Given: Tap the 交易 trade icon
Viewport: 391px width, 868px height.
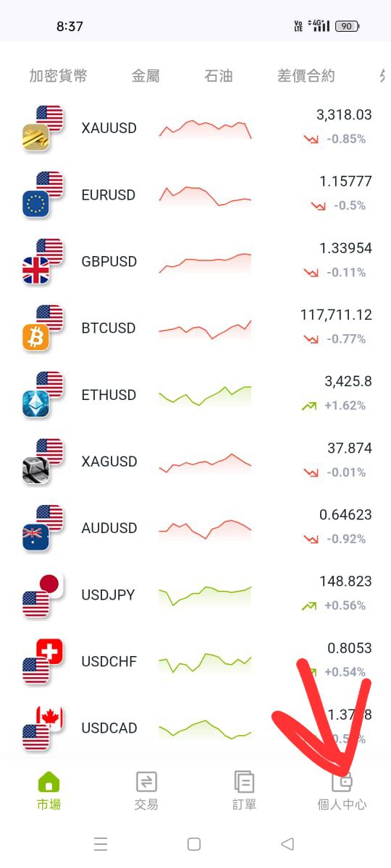Looking at the screenshot, I should (x=146, y=782).
